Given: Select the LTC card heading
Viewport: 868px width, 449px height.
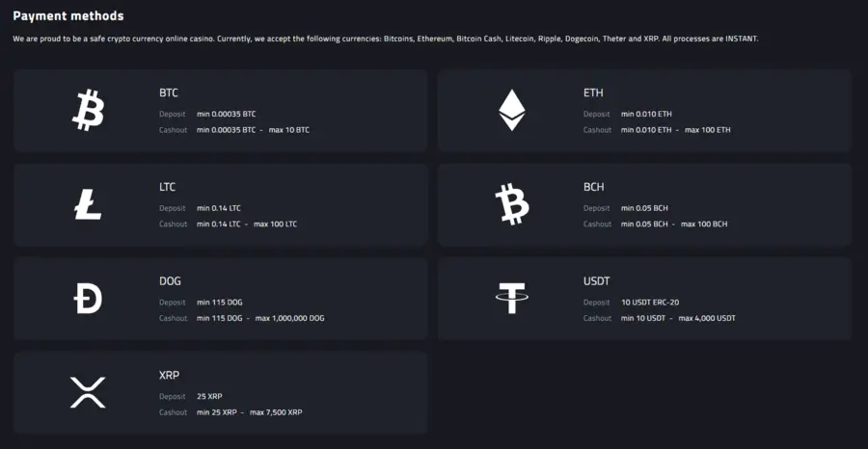Looking at the screenshot, I should 167,187.
